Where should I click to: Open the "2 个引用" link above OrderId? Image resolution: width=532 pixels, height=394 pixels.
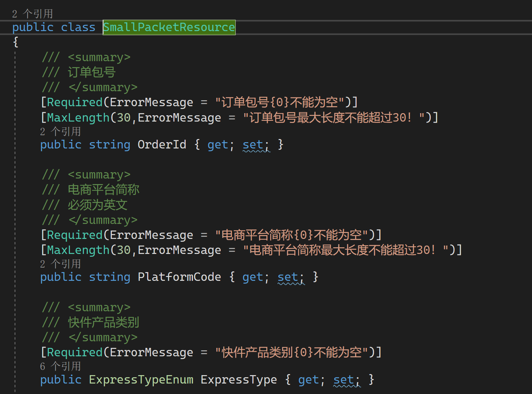60,132
